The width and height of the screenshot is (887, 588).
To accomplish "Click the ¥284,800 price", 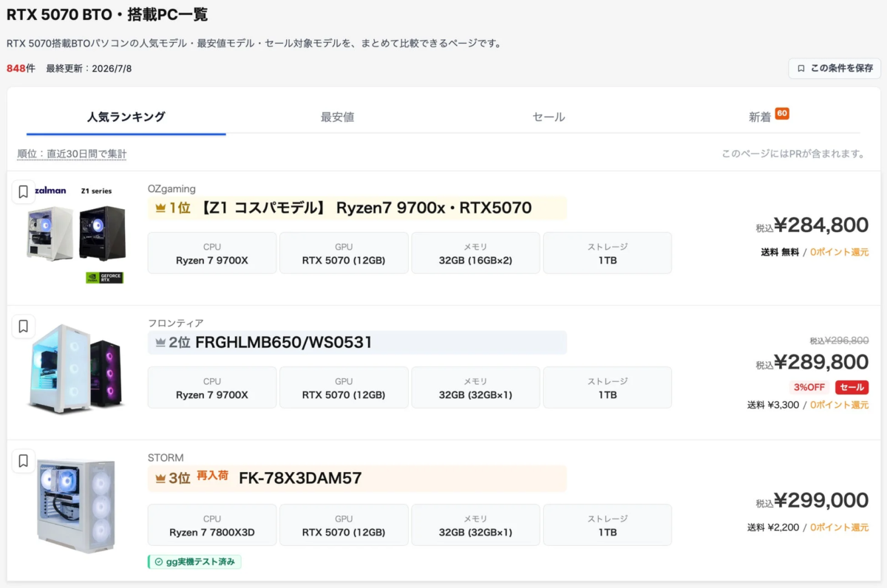I will click(x=820, y=225).
